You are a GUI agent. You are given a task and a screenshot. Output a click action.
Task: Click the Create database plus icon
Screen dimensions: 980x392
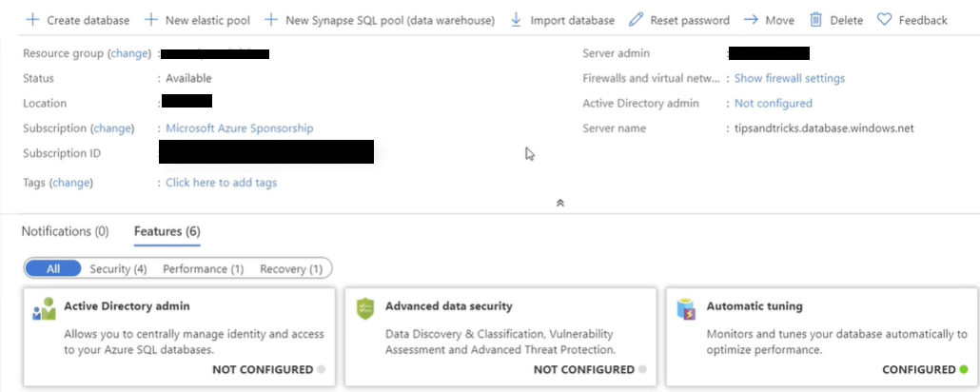click(32, 20)
